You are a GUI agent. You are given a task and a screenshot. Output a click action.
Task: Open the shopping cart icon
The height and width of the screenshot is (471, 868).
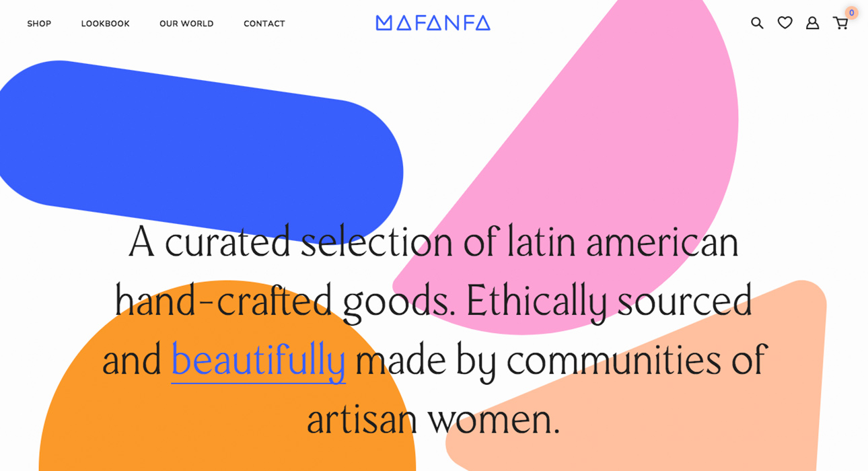click(x=840, y=24)
